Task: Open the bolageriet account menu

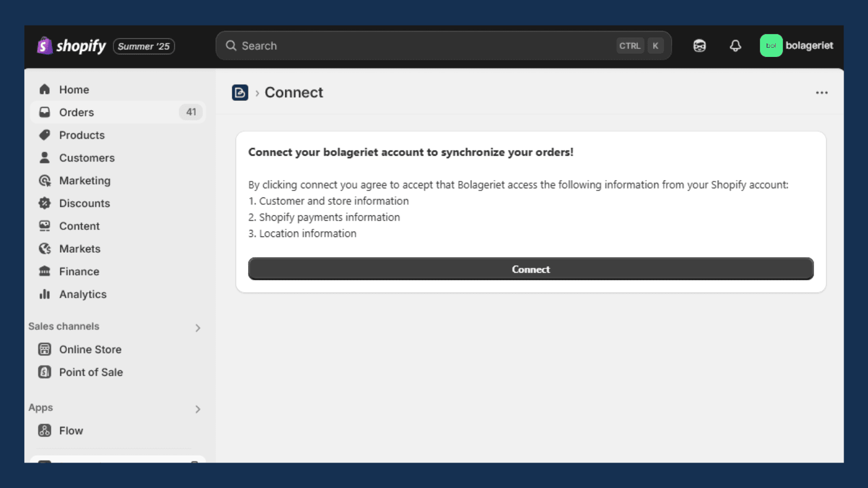Action: pos(796,46)
